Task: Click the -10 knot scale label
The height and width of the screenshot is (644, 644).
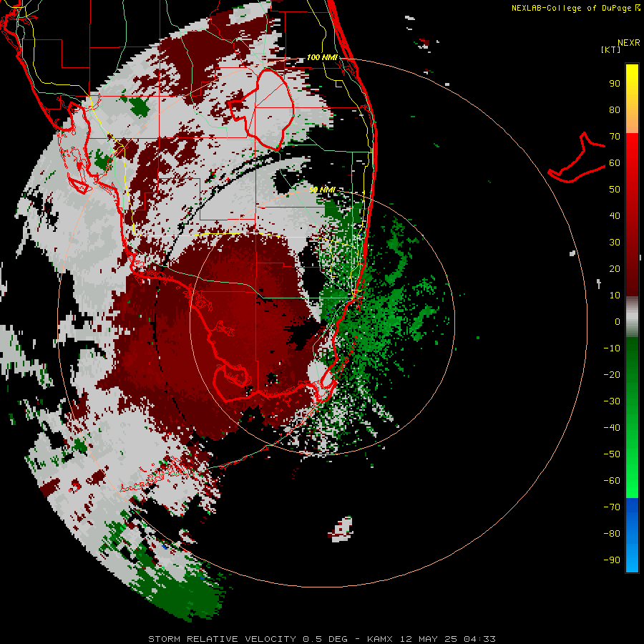Action: click(x=612, y=348)
